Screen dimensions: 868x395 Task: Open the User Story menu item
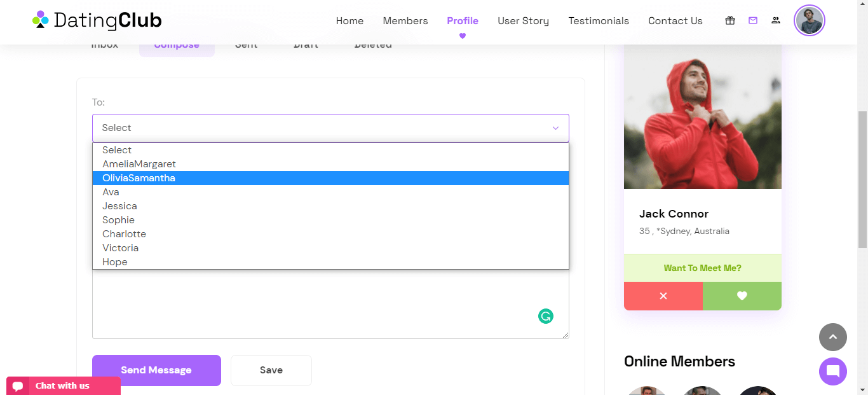click(524, 21)
